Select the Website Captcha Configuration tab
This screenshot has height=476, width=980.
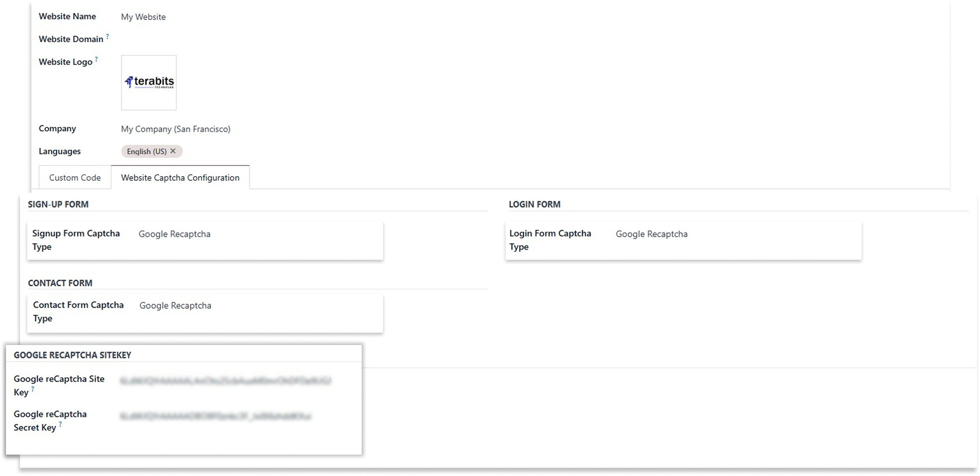tap(180, 178)
